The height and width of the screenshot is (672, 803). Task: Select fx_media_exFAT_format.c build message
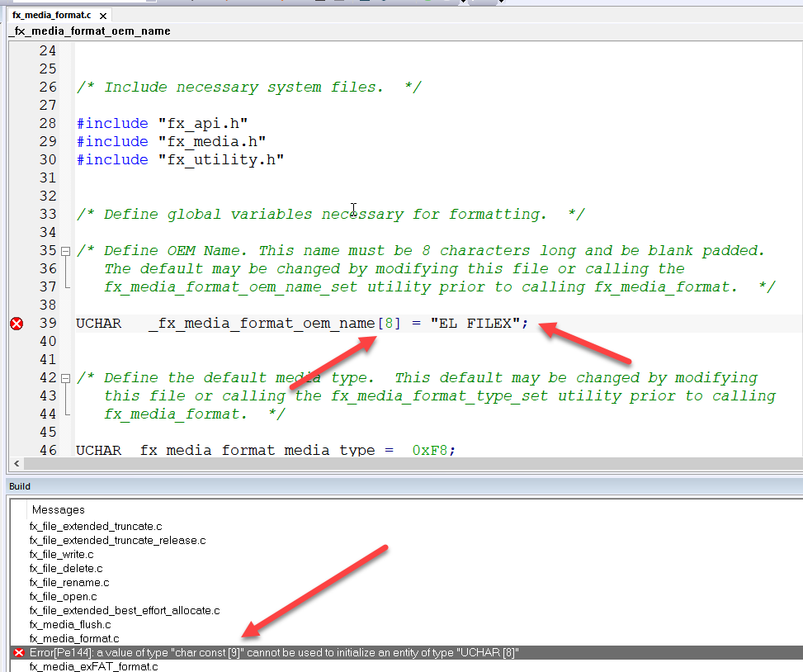94,666
